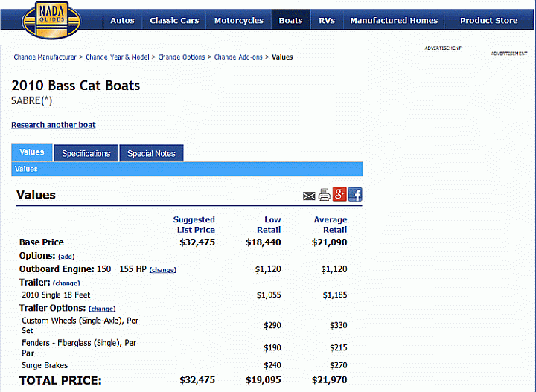Go to the Motorcycles section
Screen dimensions: 536x392
pyautogui.click(x=239, y=21)
